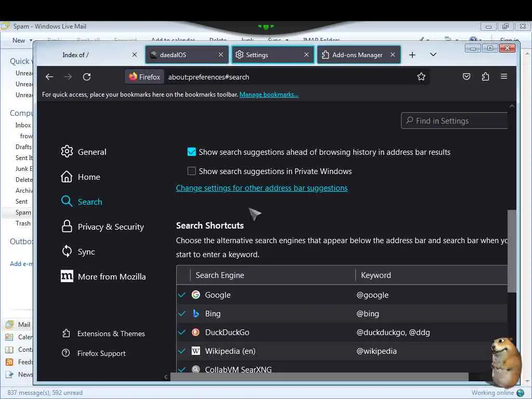Open the Drafts folder in Windows Live Mail

click(23, 147)
